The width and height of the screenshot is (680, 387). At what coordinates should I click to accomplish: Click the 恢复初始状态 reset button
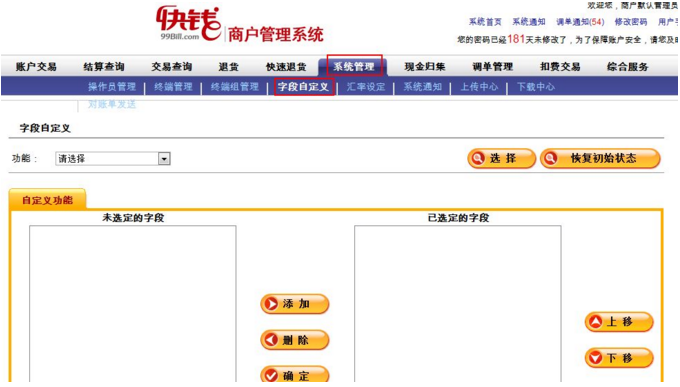click(x=600, y=158)
